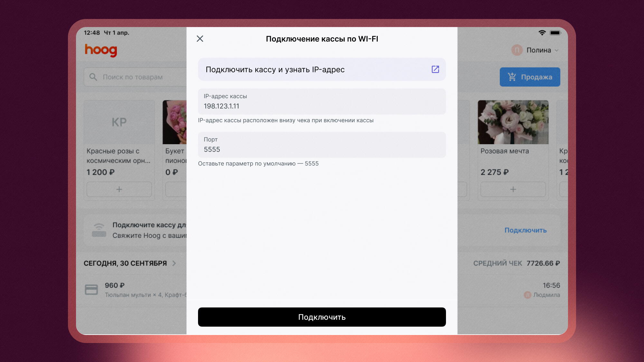Click the search magnifier icon
Screen dimensions: 644x362
click(93, 77)
